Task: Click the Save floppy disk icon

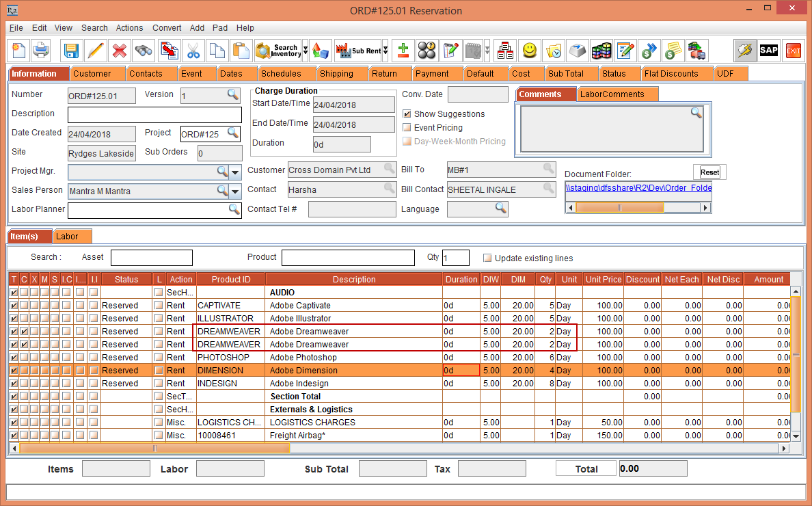Action: (x=72, y=51)
